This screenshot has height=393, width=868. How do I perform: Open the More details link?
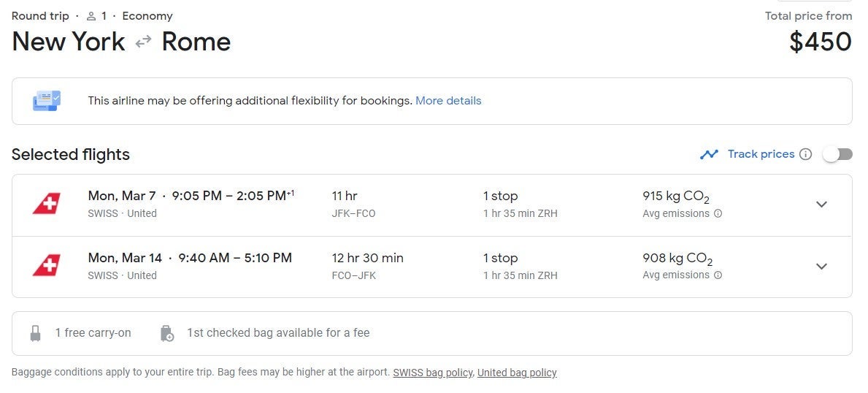coord(448,101)
